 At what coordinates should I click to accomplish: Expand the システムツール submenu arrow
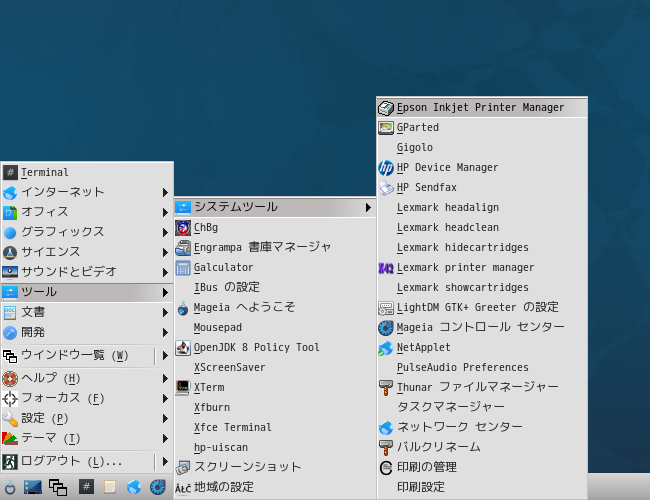coord(368,208)
